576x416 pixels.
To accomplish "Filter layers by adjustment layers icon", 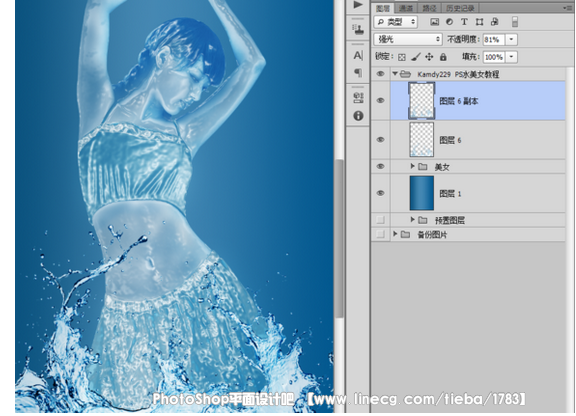I will tap(449, 22).
